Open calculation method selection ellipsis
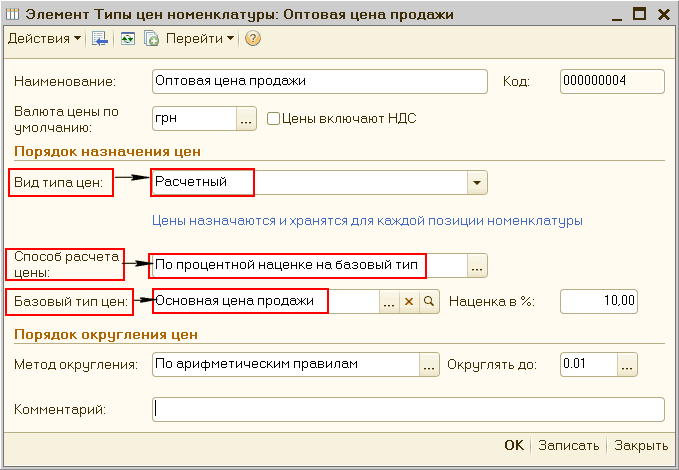Image resolution: width=679 pixels, height=470 pixels. coord(476,266)
